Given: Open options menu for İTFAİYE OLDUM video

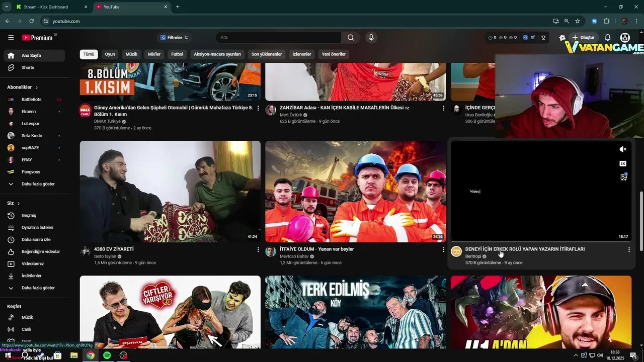Looking at the screenshot, I should (x=443, y=249).
